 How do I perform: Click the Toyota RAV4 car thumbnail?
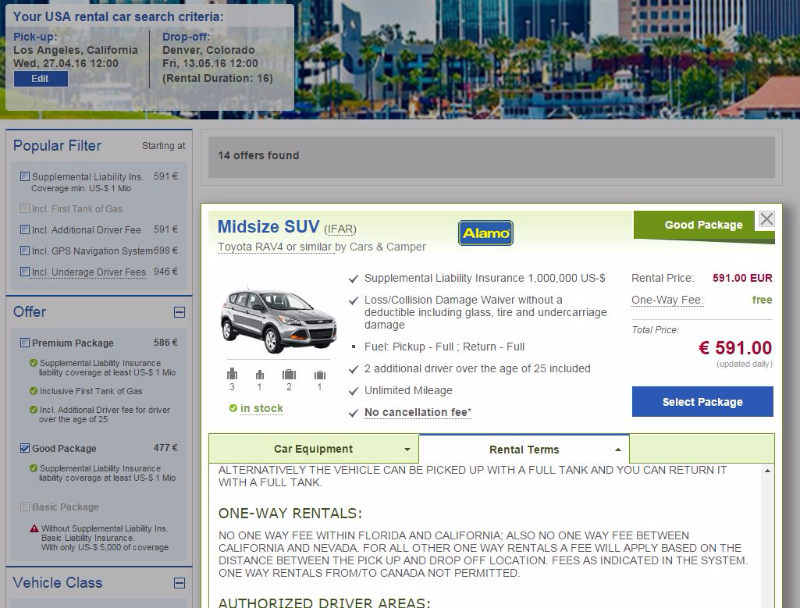(x=278, y=321)
